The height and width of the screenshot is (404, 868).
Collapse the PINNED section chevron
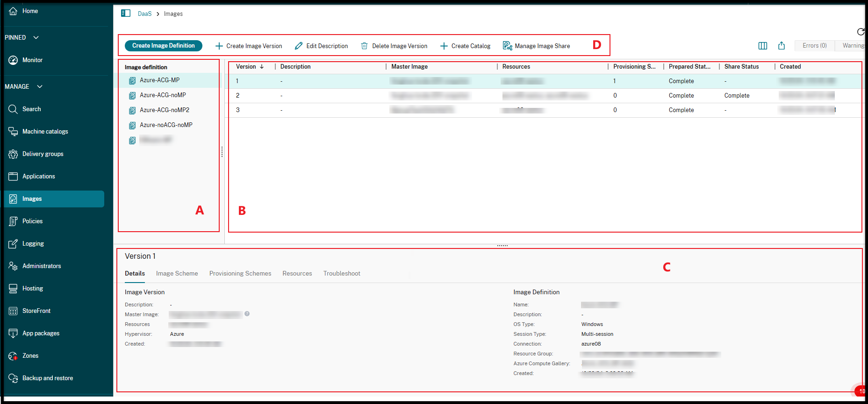[36, 37]
